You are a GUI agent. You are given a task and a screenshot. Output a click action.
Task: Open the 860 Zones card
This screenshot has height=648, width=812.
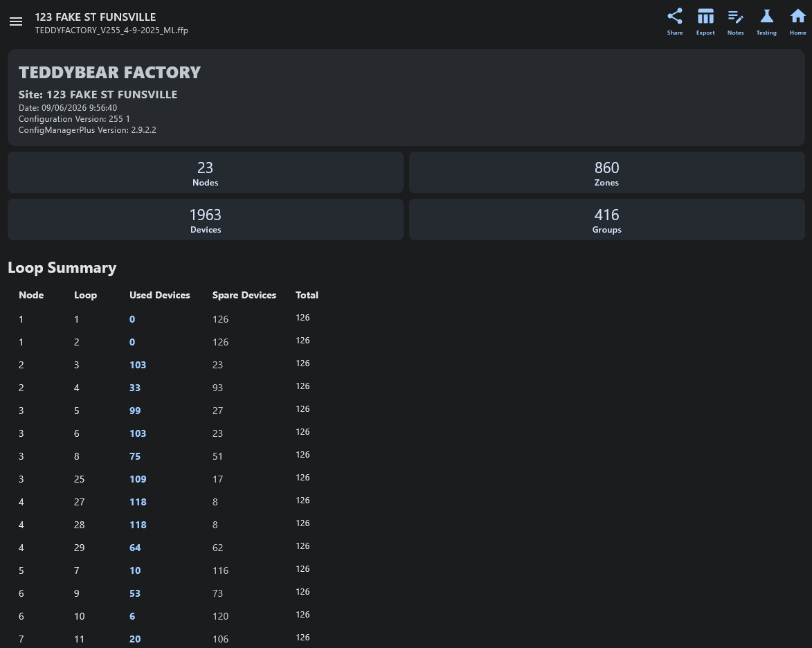click(606, 172)
